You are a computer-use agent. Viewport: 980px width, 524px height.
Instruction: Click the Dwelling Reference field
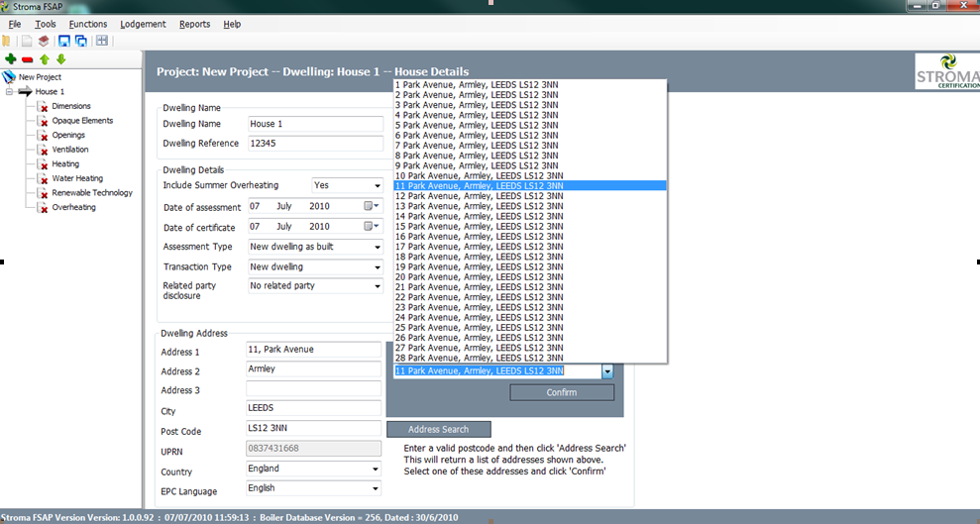coord(316,143)
